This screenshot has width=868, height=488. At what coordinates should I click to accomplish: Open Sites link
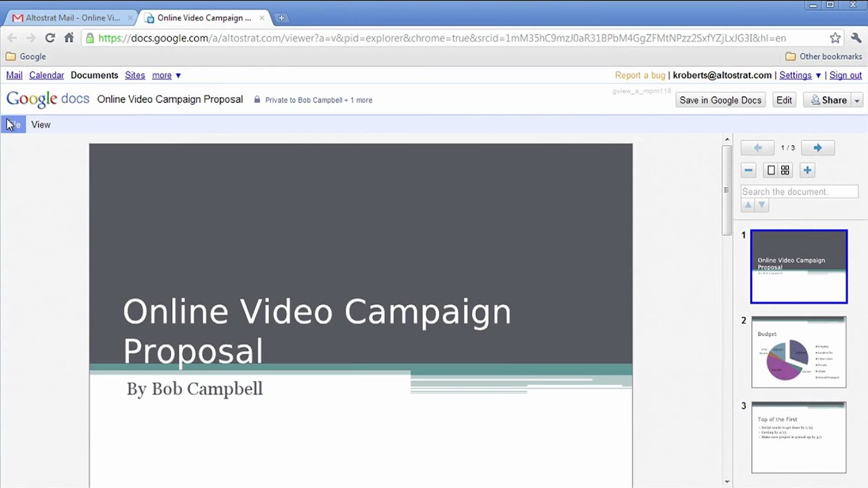tap(135, 75)
